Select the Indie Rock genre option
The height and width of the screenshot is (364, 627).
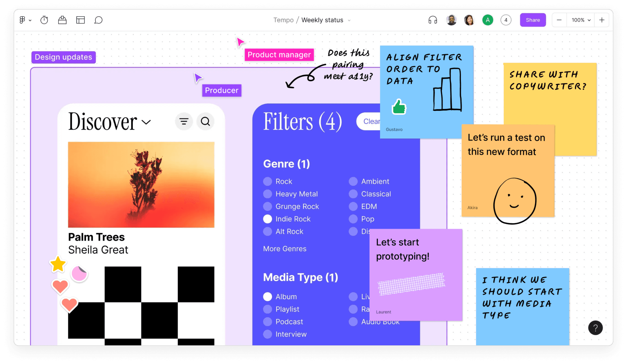click(x=267, y=219)
